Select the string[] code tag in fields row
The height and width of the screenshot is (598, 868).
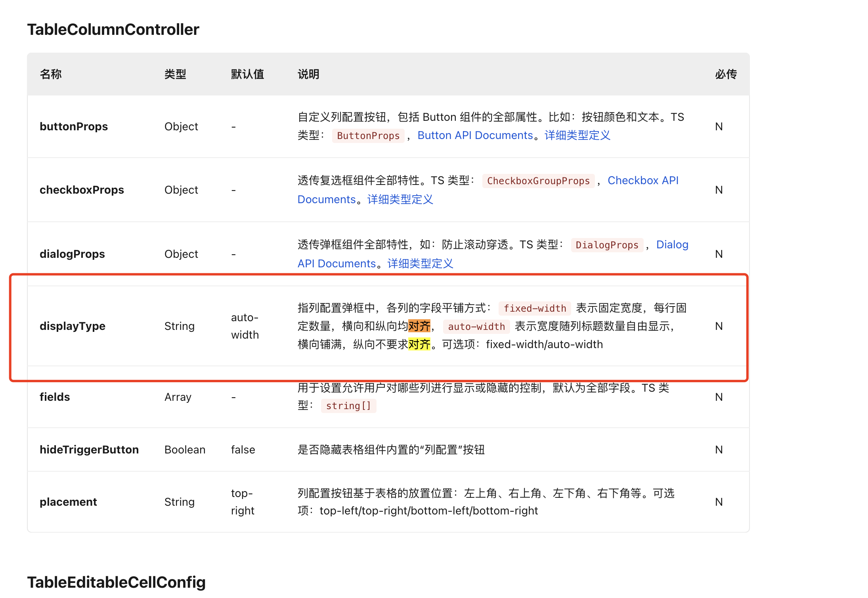point(348,406)
